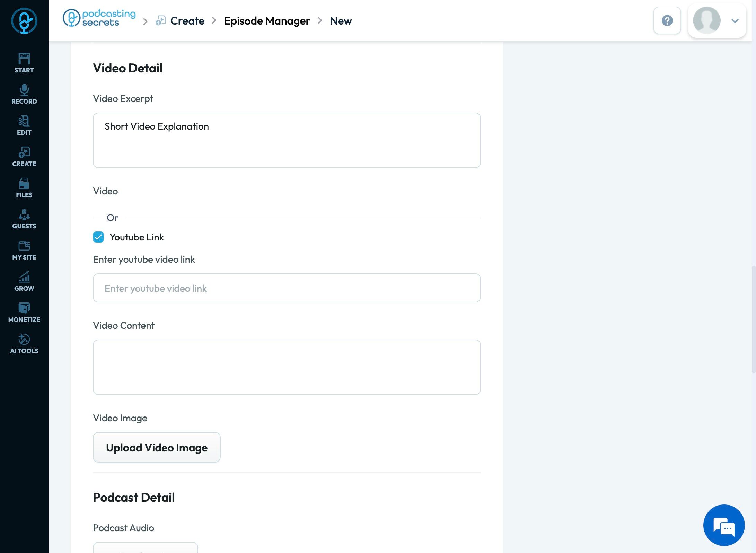This screenshot has width=756, height=553.
Task: Open the AI Tools section
Action: [x=24, y=344]
